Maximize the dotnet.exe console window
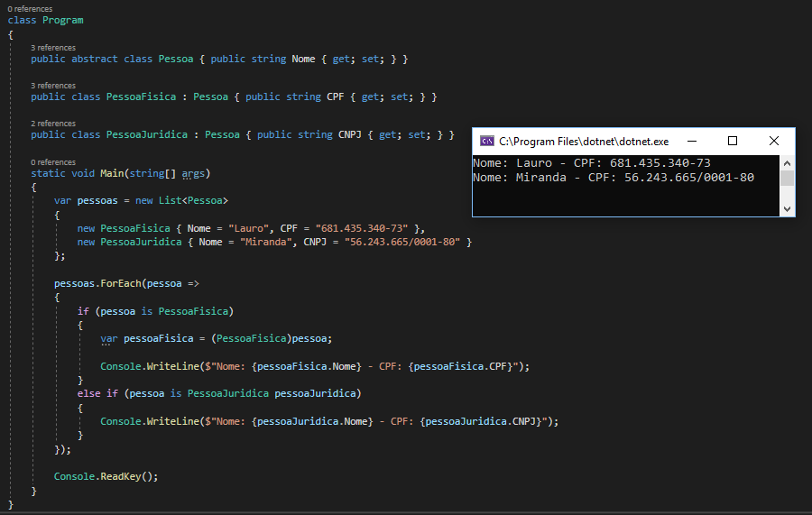Viewport: 812px width, 515px height. [733, 141]
